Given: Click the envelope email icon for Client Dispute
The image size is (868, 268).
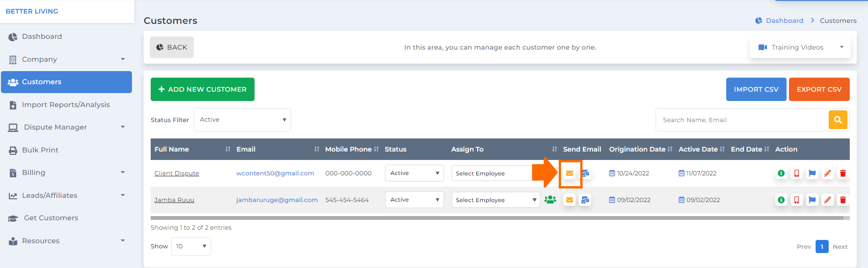Looking at the screenshot, I should point(569,174).
